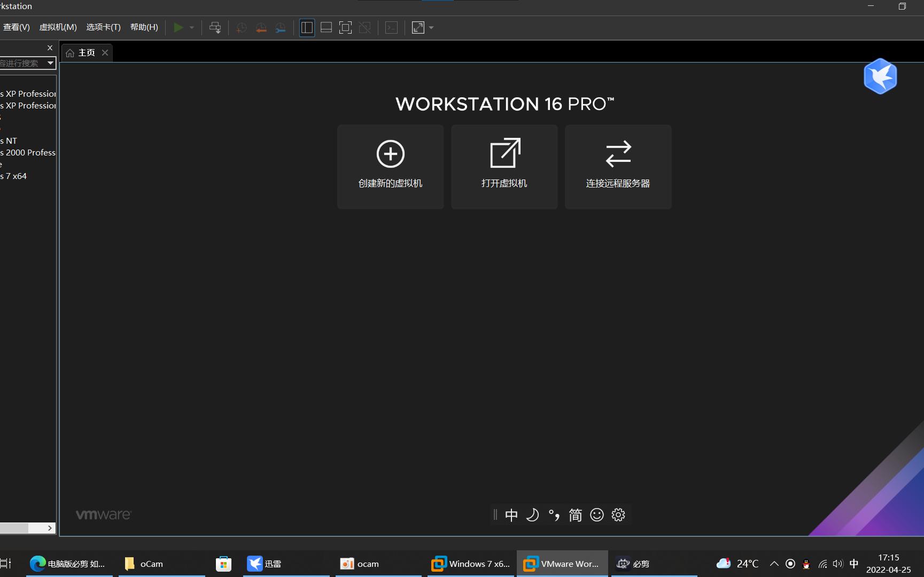Click the full screen mode icon
This screenshot has height=577, width=924.
point(346,28)
